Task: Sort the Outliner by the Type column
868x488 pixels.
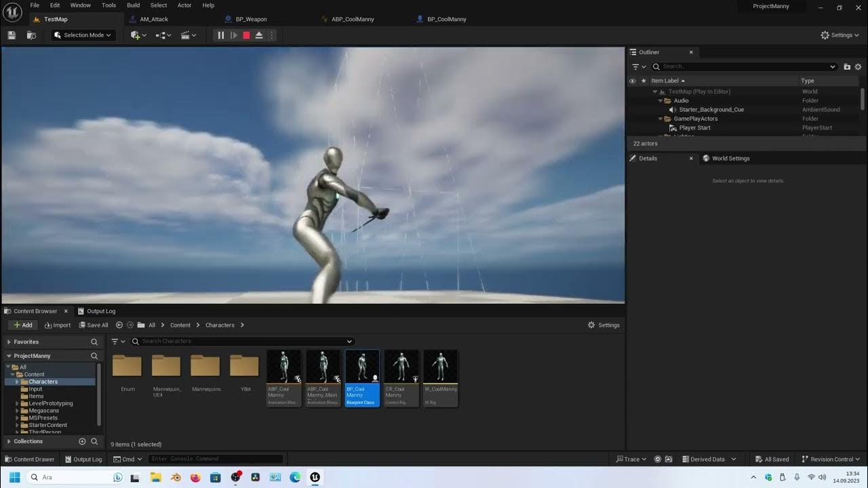Action: click(808, 81)
